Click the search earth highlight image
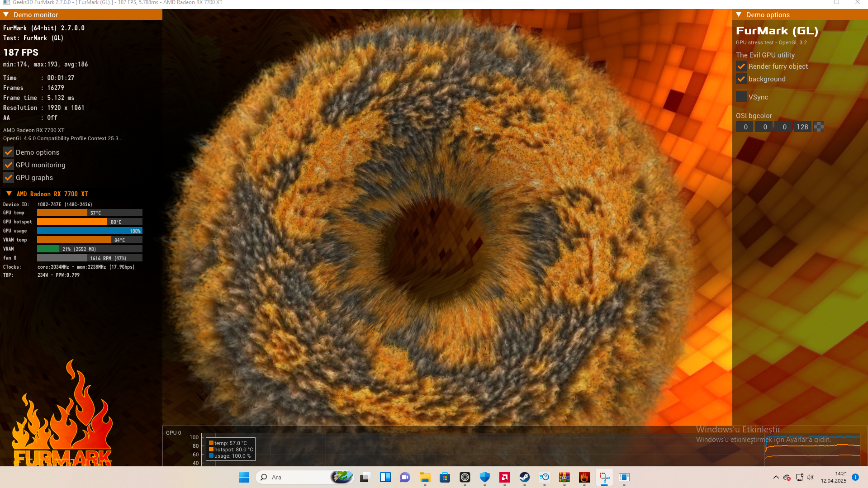The width and height of the screenshot is (868, 488). tap(342, 477)
